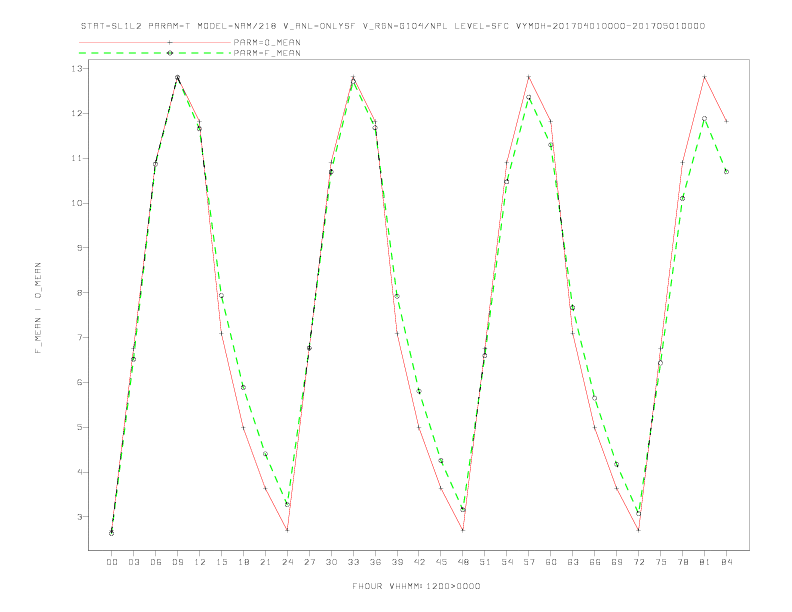Click the y-axis title F_MEAN | O_MEAN
792x612 pixels.
pyautogui.click(x=38, y=308)
